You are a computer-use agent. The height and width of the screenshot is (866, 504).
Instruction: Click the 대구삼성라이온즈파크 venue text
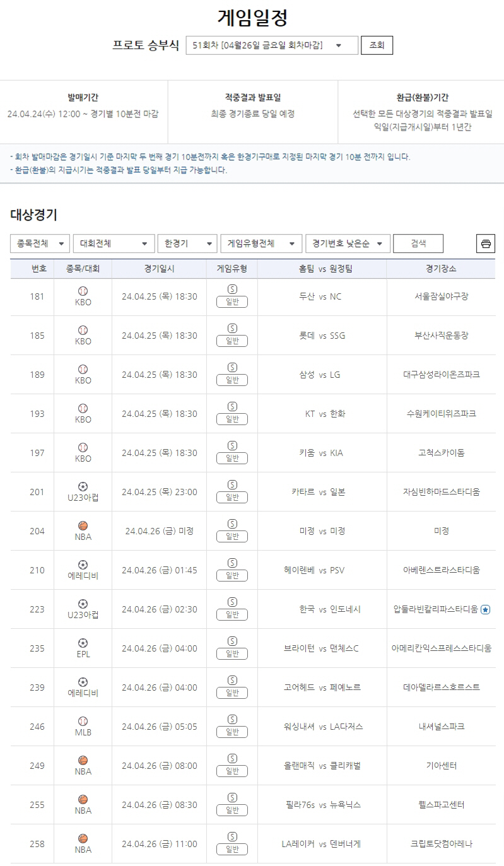[x=442, y=375]
